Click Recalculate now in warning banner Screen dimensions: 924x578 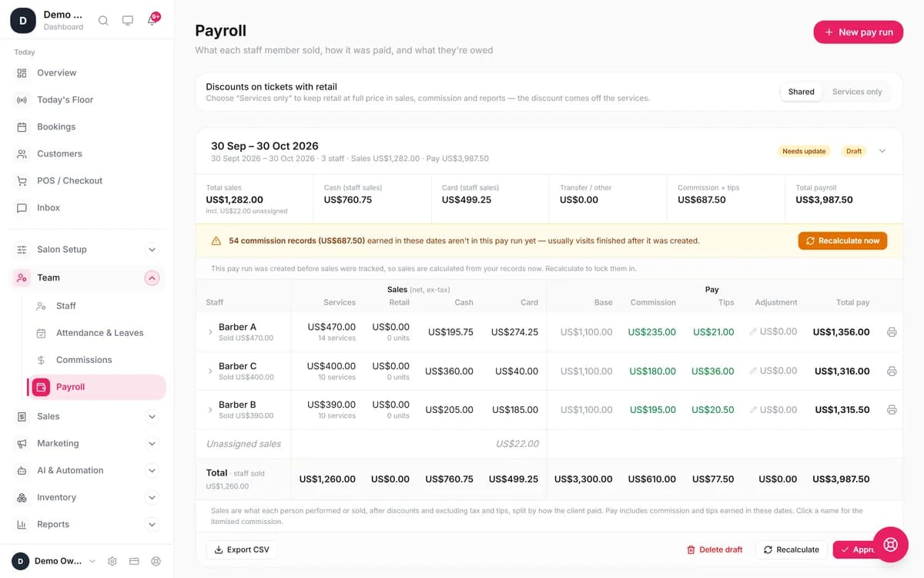pyautogui.click(x=842, y=241)
